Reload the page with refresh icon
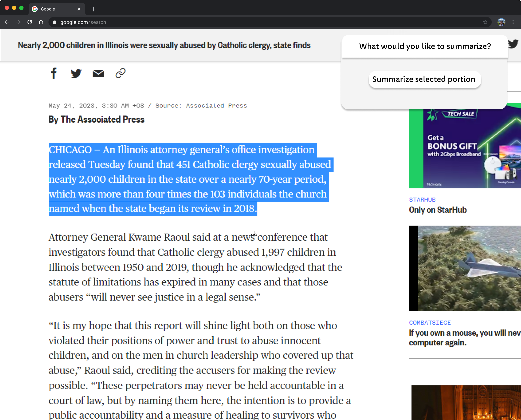521x420 pixels. [30, 22]
